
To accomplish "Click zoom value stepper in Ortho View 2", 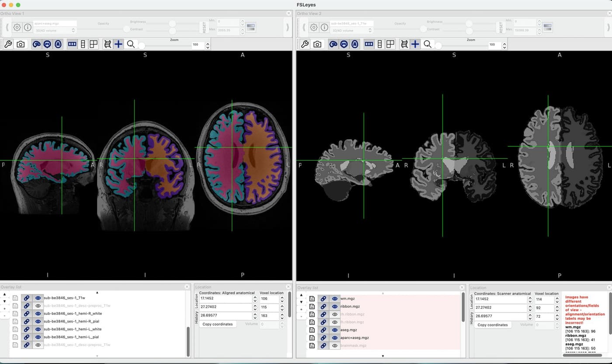I will coord(504,45).
